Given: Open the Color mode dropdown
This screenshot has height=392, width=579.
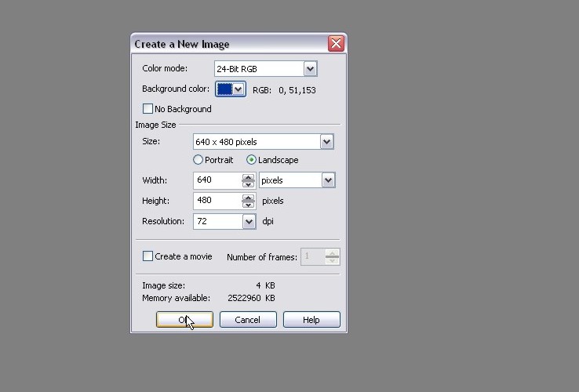Looking at the screenshot, I should (x=309, y=69).
